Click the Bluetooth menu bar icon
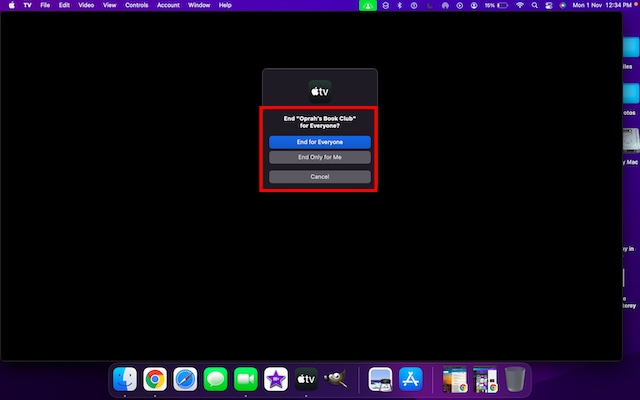 pyautogui.click(x=400, y=5)
